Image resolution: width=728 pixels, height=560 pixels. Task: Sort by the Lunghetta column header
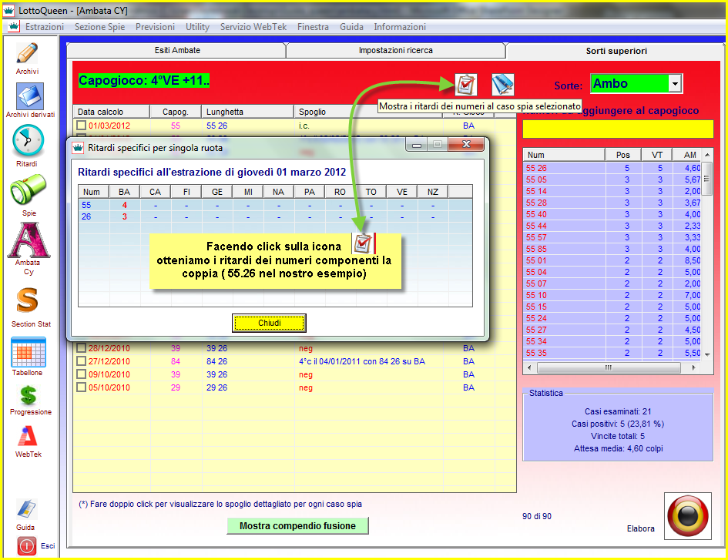click(247, 112)
